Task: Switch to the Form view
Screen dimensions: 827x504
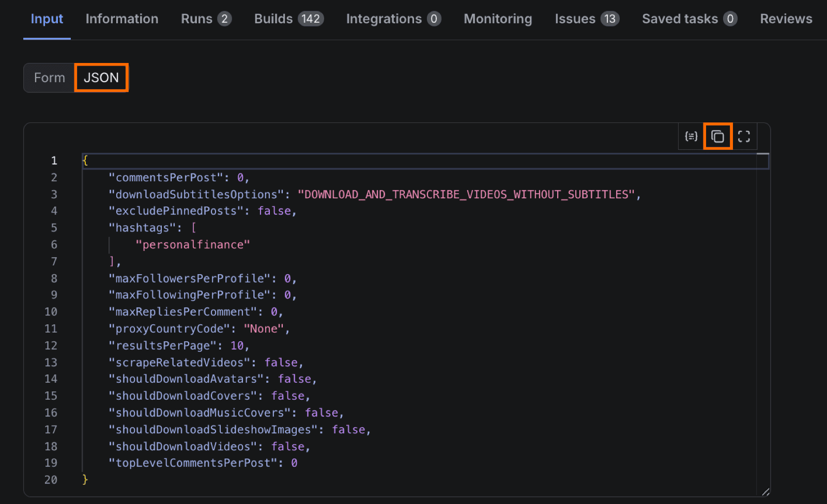Action: pos(50,78)
